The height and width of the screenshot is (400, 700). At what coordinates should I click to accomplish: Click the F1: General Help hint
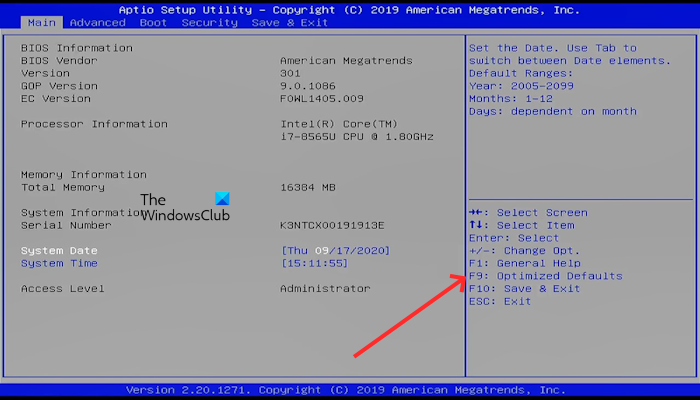pyautogui.click(x=525, y=263)
